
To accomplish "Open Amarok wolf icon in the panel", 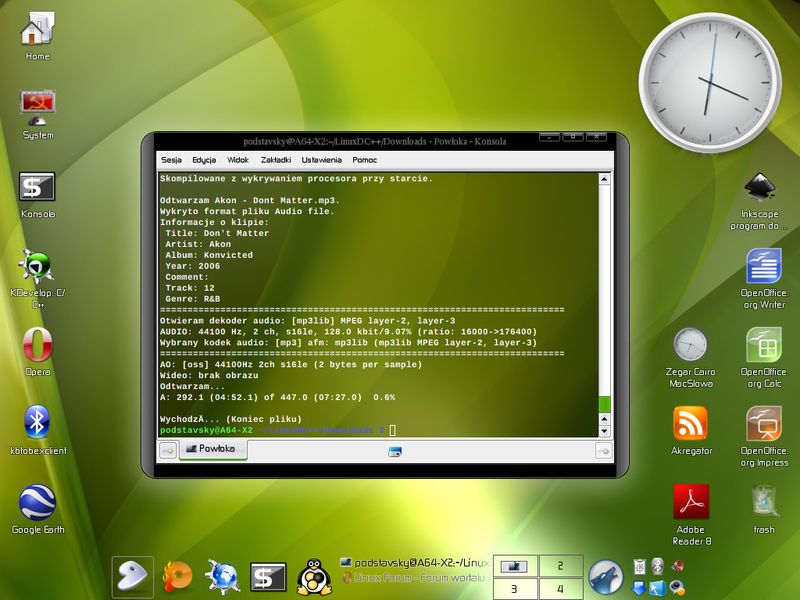I will (x=606, y=578).
